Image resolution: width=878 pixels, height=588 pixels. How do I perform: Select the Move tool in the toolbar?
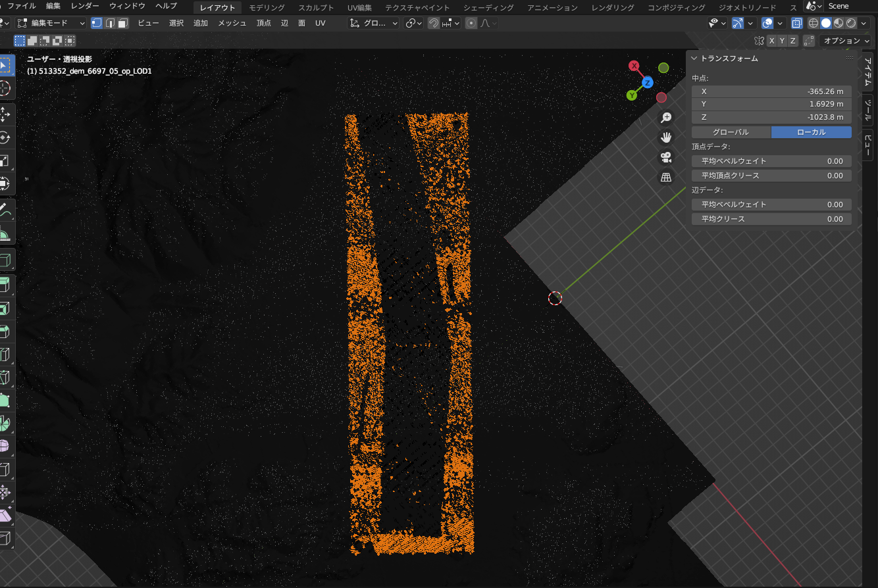(x=5, y=114)
